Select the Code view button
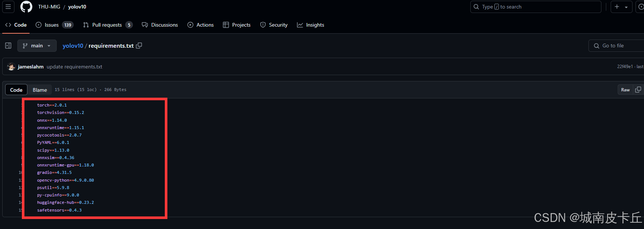The width and height of the screenshot is (644, 229). tap(16, 90)
